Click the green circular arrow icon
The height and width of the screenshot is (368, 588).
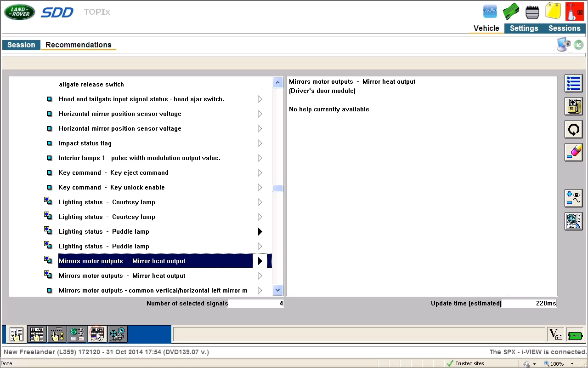[x=579, y=45]
